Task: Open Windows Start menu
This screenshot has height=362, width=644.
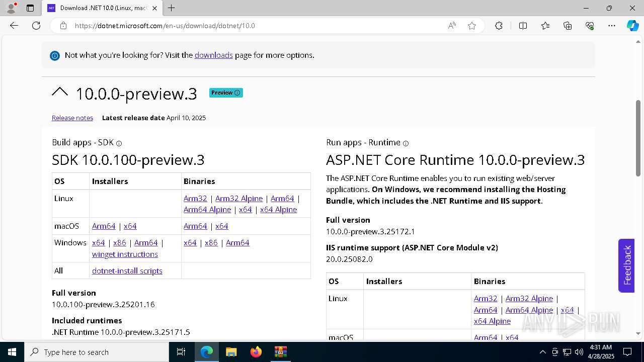Action: click(12, 352)
